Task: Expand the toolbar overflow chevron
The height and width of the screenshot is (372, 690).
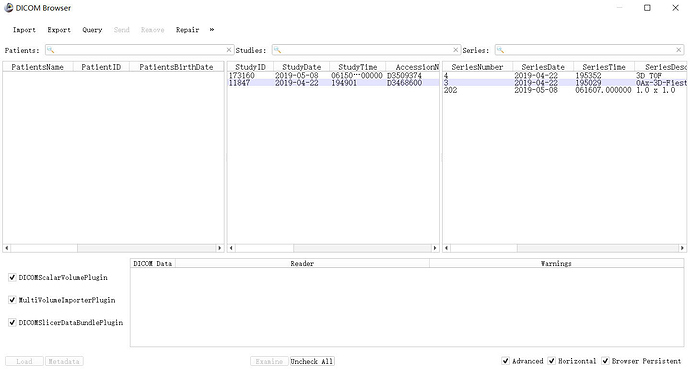Action: point(212,29)
